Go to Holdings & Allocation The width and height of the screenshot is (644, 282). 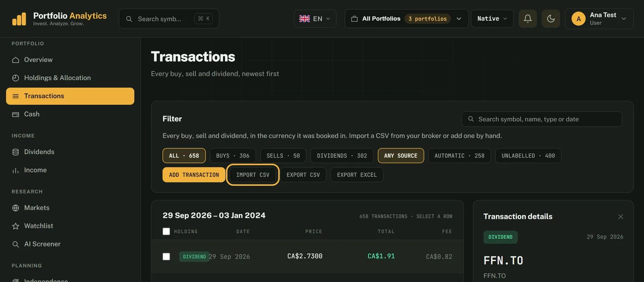click(x=70, y=78)
